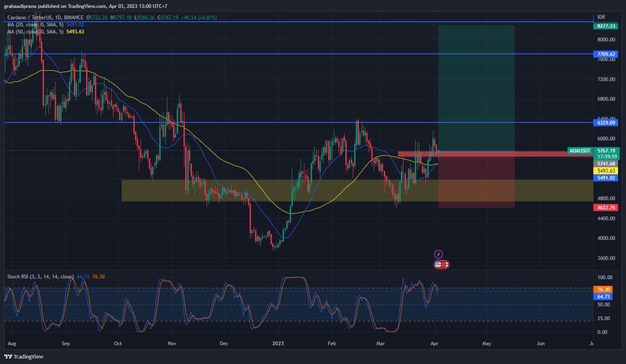This screenshot has height=364, width=626.
Task: Click the Aug label on time axis
Action: tap(12, 343)
